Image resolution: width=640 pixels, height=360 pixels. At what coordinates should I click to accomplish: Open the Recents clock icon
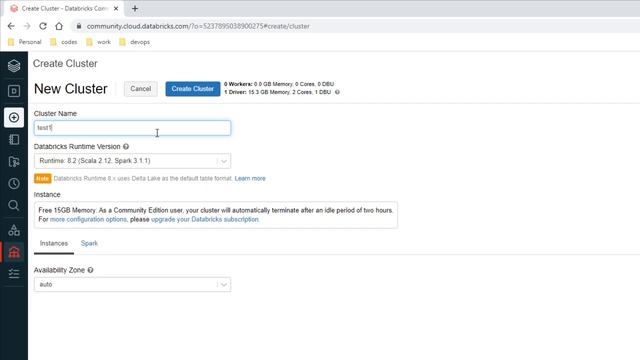click(x=14, y=184)
